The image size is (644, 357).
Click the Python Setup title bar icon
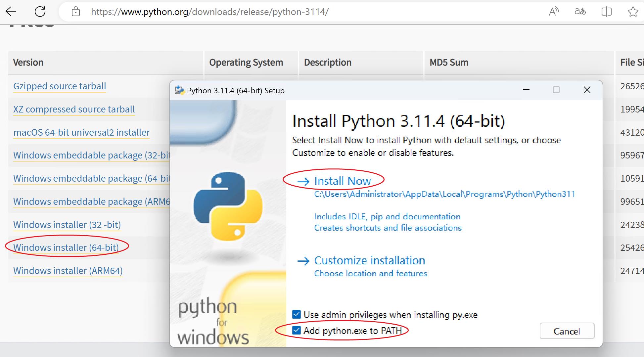179,90
